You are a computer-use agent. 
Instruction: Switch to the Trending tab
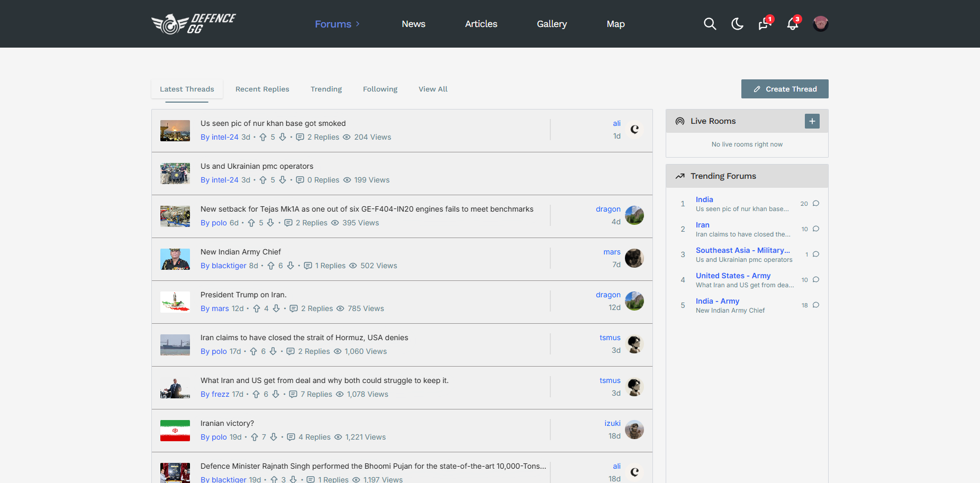pyautogui.click(x=326, y=89)
